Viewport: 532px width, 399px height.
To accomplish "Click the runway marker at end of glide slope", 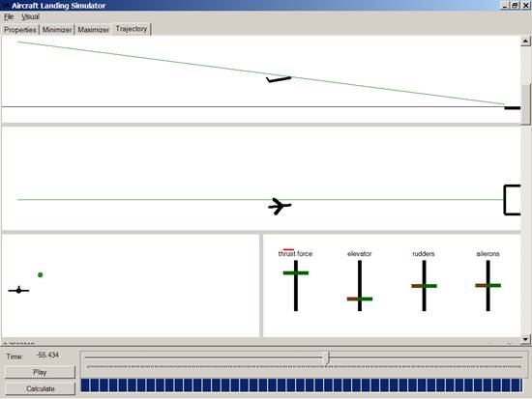I will [x=513, y=108].
